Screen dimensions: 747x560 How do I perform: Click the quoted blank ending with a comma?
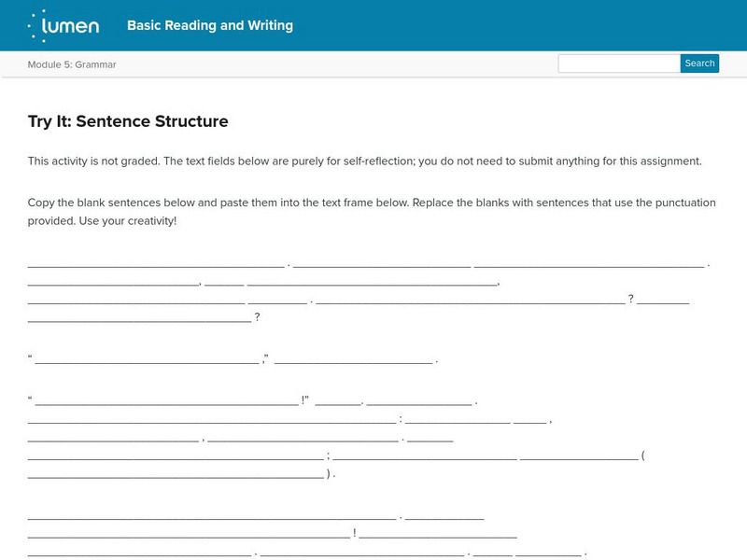[x=147, y=359]
